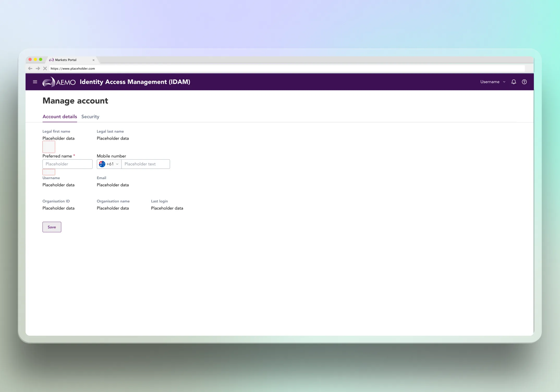
Task: Select the Account details tab
Action: [60, 117]
